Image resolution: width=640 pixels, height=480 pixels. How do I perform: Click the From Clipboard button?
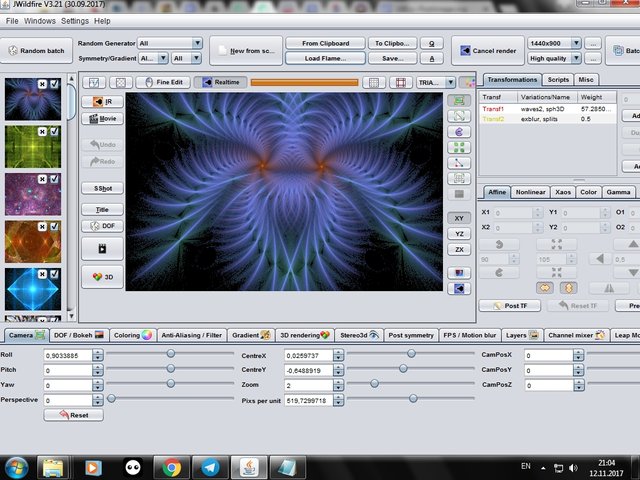point(325,44)
